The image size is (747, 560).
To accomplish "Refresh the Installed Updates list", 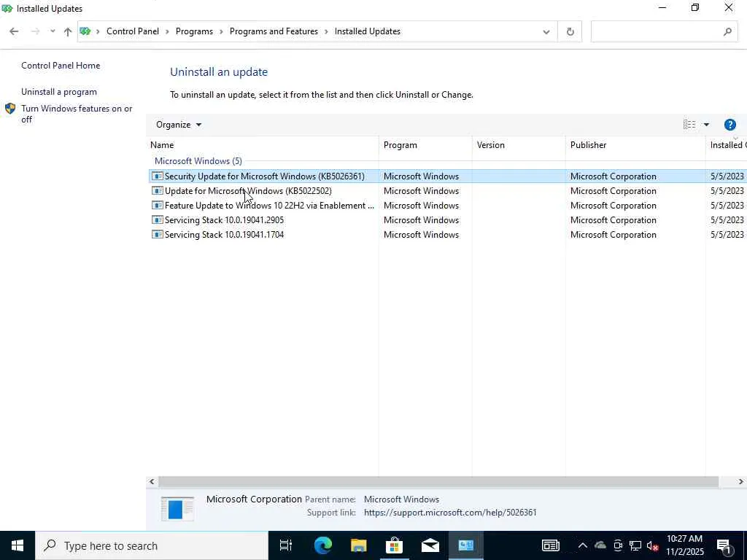I will [x=570, y=32].
